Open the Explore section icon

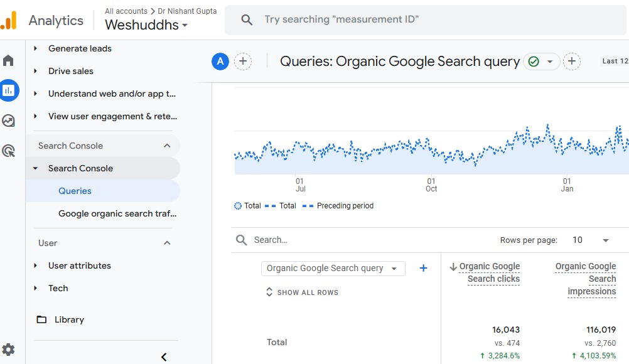tap(8, 120)
